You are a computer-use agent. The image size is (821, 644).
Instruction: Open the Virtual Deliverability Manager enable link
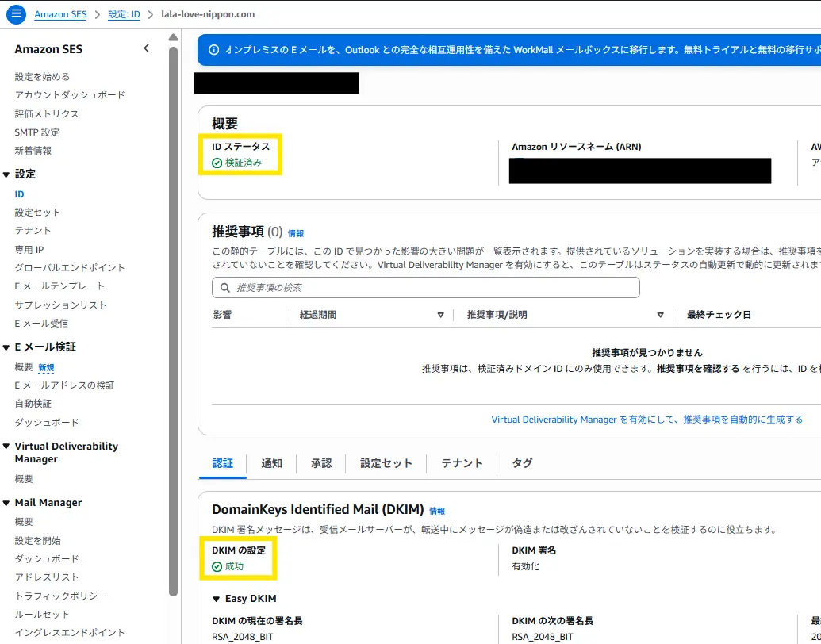pos(646,420)
